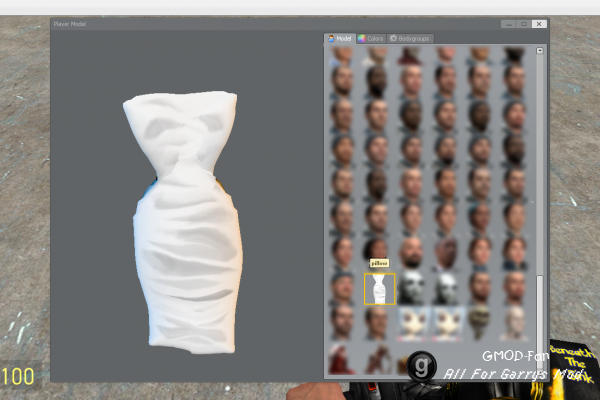Minimize the Player Model window
This screenshot has height=400, width=600.
pyautogui.click(x=509, y=24)
